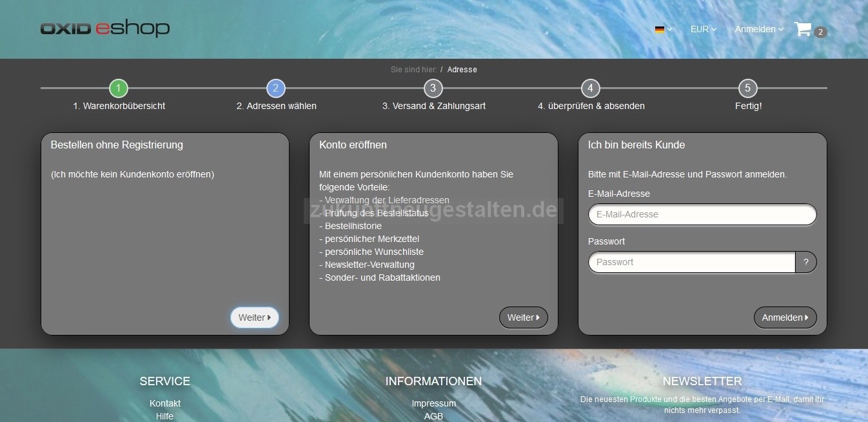Click the '1. Warenkorbübersicht' step label
868x422 pixels.
tap(119, 106)
